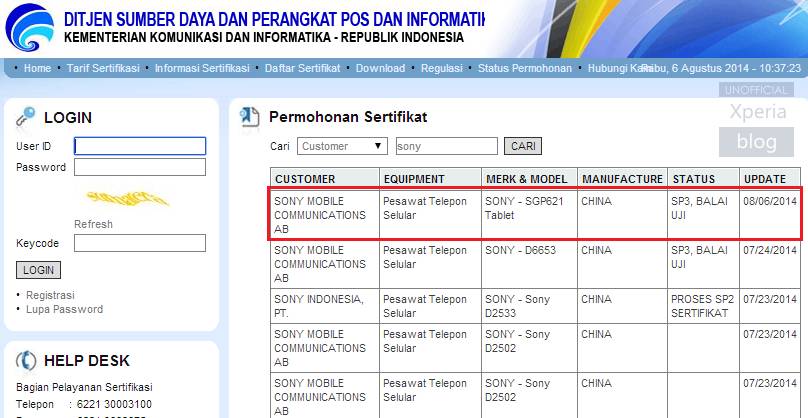Viewport: 808px width, 418px height.
Task: Open Informasi Sertifikasi menu item
Action: click(x=202, y=68)
